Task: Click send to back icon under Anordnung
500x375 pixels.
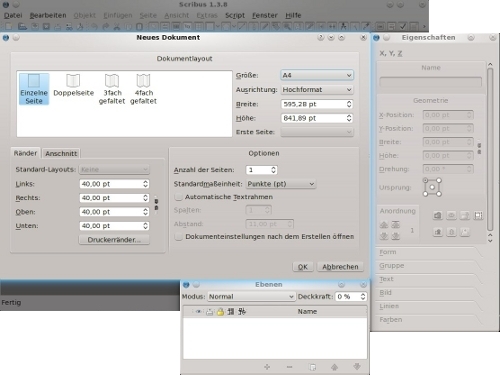Action: tap(396, 236)
